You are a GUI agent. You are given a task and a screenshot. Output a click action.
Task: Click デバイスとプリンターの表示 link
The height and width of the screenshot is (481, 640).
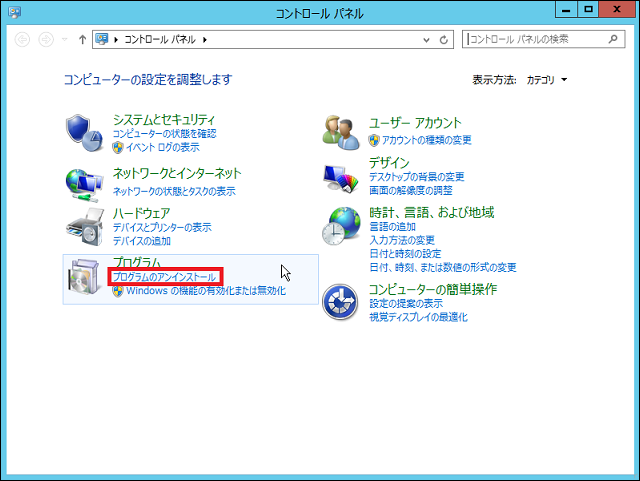click(162, 227)
